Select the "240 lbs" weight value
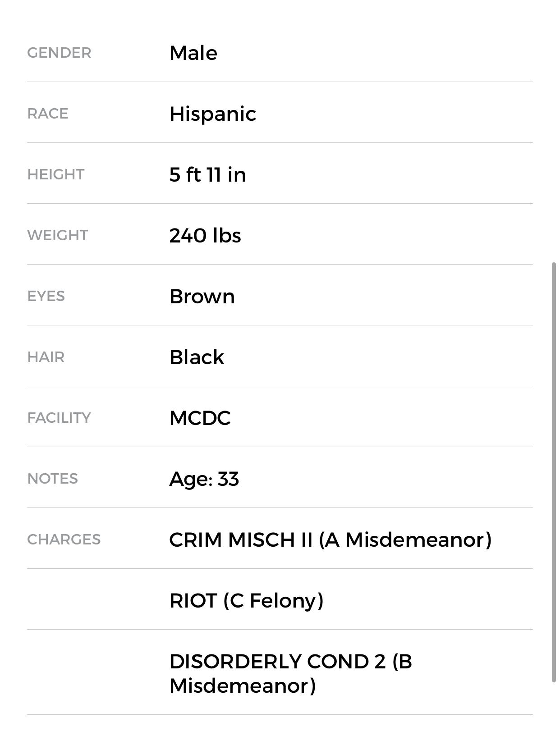This screenshot has width=560, height=736. (205, 235)
